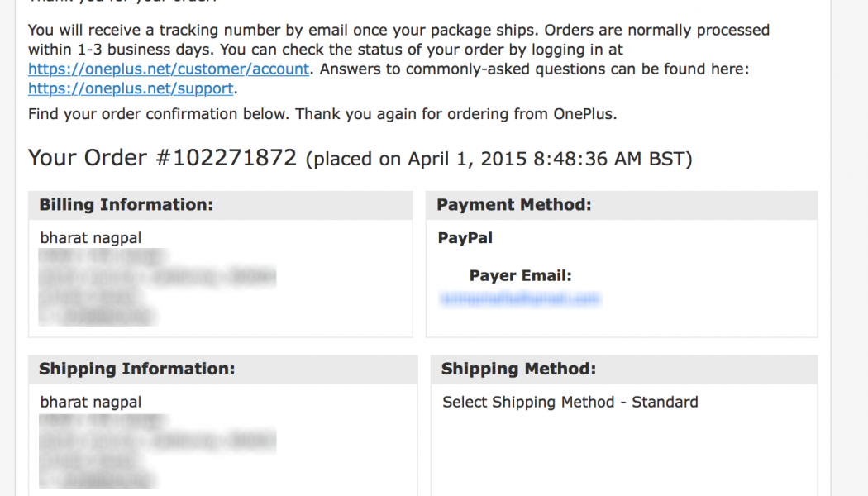Click the Billing Information header
The width and height of the screenshot is (868, 496).
tap(126, 205)
